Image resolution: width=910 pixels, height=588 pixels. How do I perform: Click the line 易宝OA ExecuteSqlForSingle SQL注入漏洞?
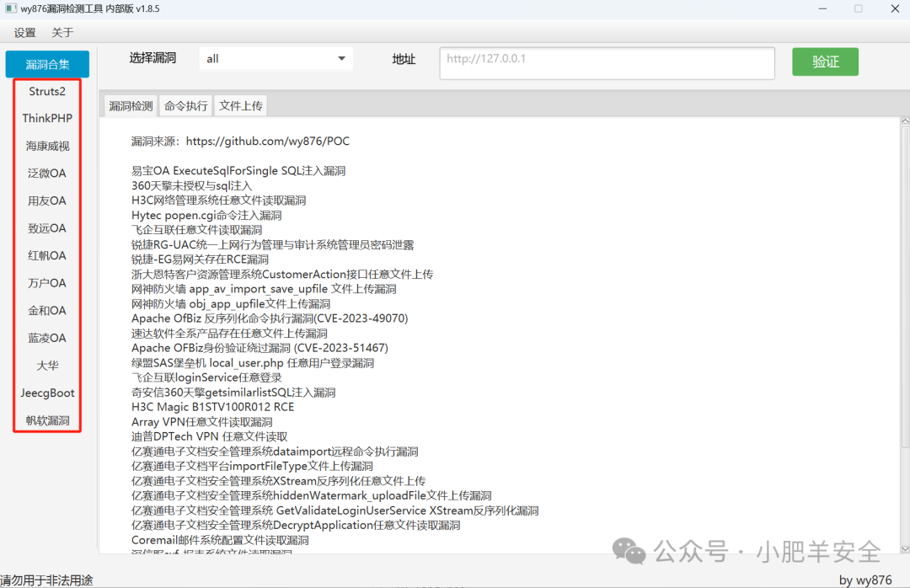point(238,171)
